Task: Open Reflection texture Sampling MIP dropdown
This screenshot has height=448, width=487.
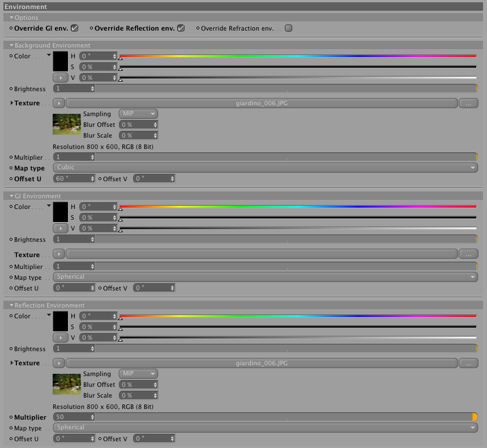Action: [138, 374]
